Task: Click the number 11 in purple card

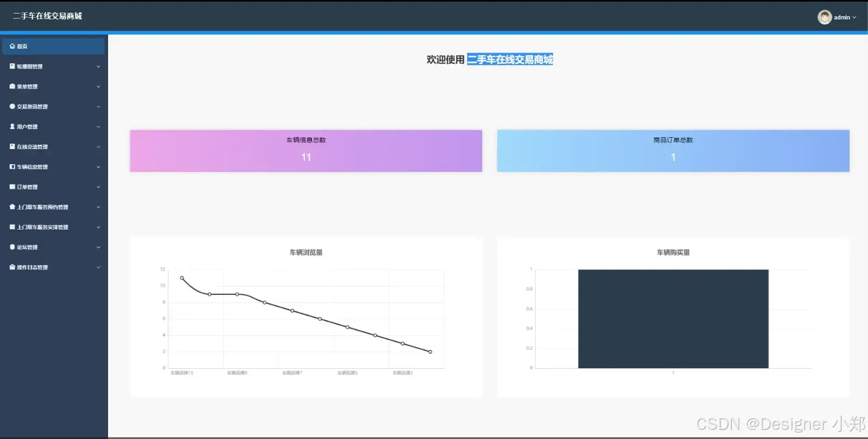Action: pos(306,157)
